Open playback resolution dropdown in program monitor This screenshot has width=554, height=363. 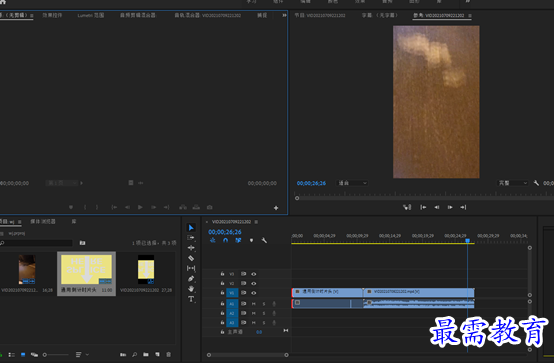(513, 183)
